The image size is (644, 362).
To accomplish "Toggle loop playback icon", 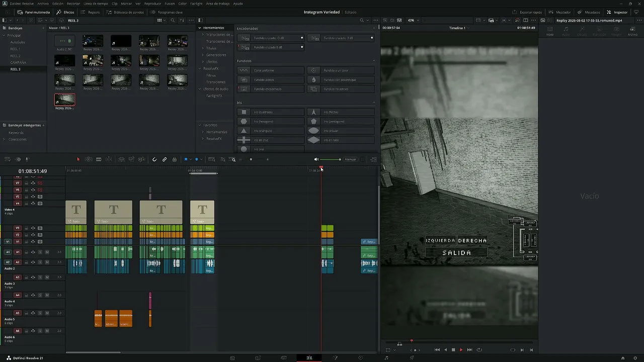I will tap(479, 350).
